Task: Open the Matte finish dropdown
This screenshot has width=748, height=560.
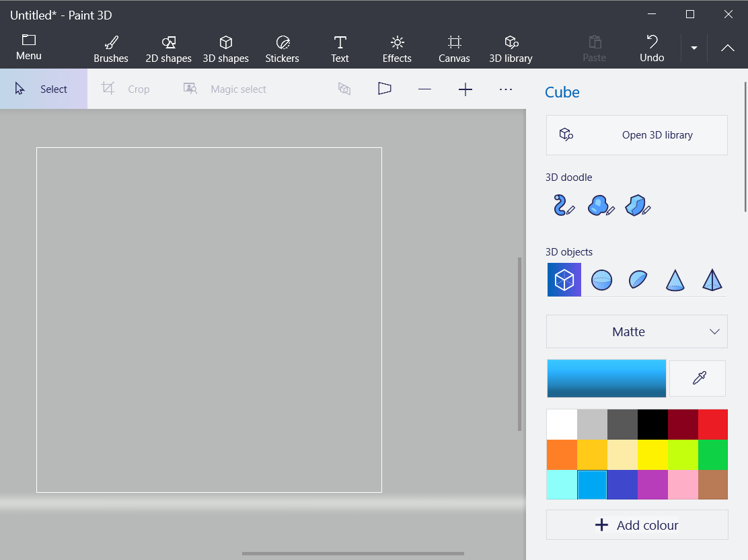Action: pyautogui.click(x=636, y=331)
